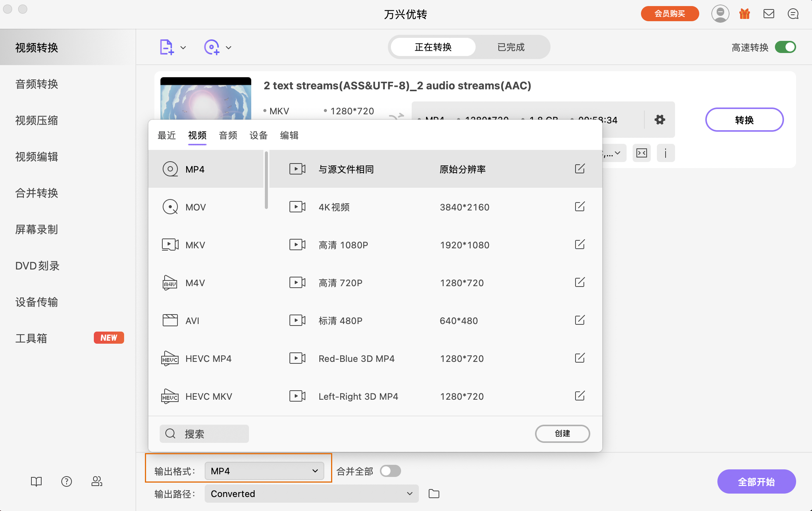
Task: Open the mail message icon
Action: pos(768,14)
